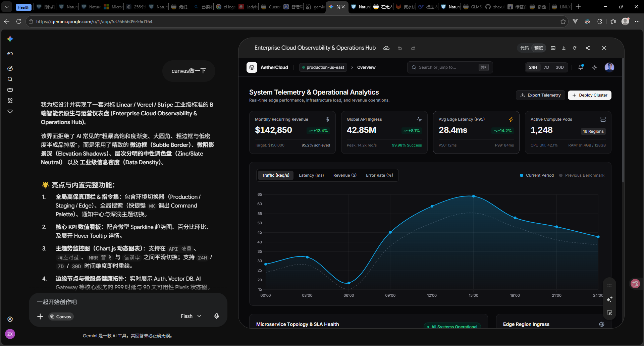Download the canvas using download icon

(x=564, y=48)
